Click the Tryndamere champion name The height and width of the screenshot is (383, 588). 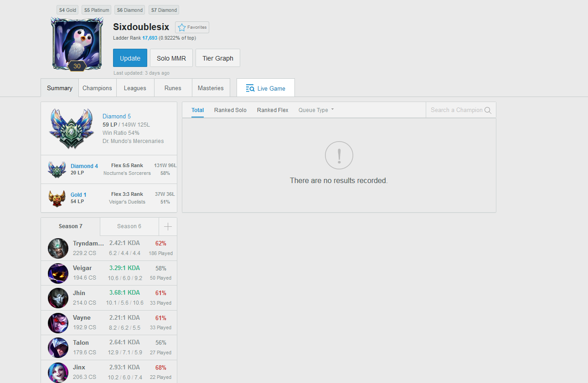(x=88, y=244)
